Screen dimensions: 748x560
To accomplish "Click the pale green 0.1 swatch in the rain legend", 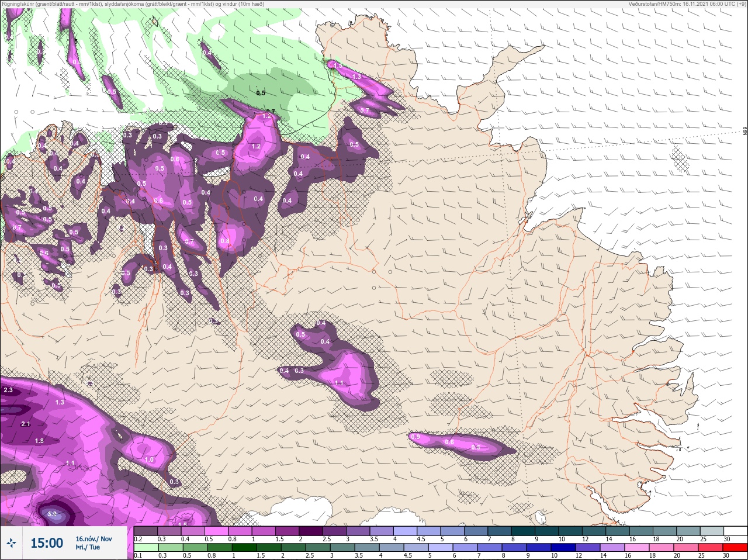I will pyautogui.click(x=146, y=548).
